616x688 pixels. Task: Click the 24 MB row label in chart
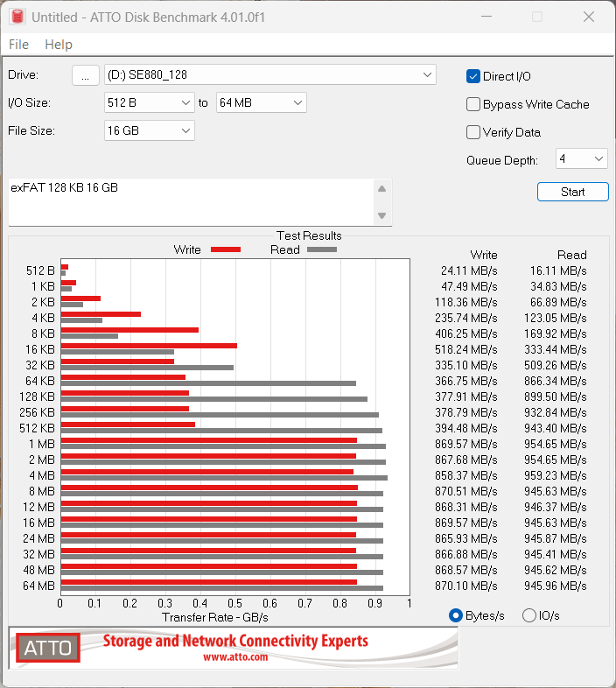[38, 538]
